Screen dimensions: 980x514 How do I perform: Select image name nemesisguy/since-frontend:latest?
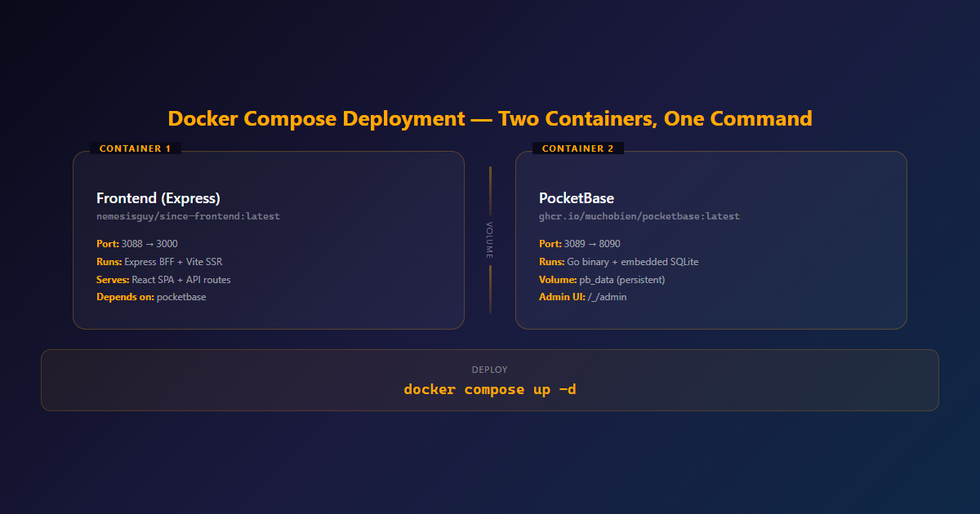tap(188, 216)
